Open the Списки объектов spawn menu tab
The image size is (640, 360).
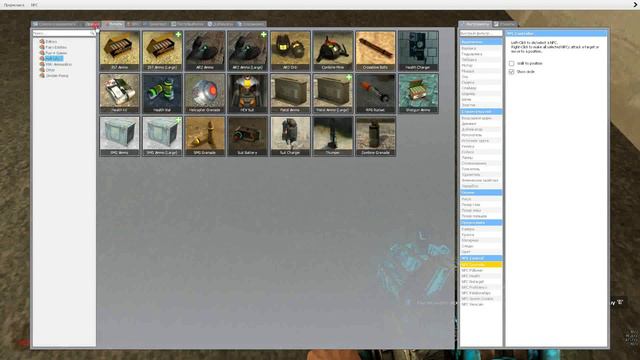pos(56,24)
